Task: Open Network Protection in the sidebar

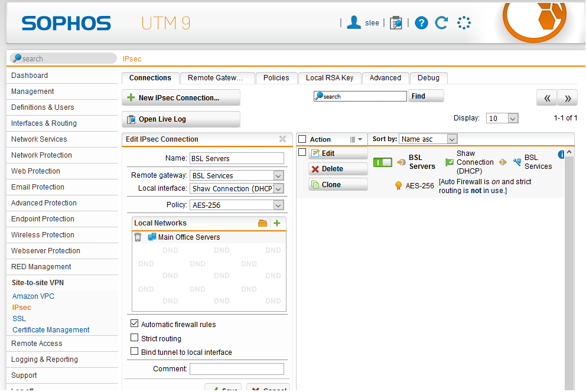Action: click(x=41, y=155)
